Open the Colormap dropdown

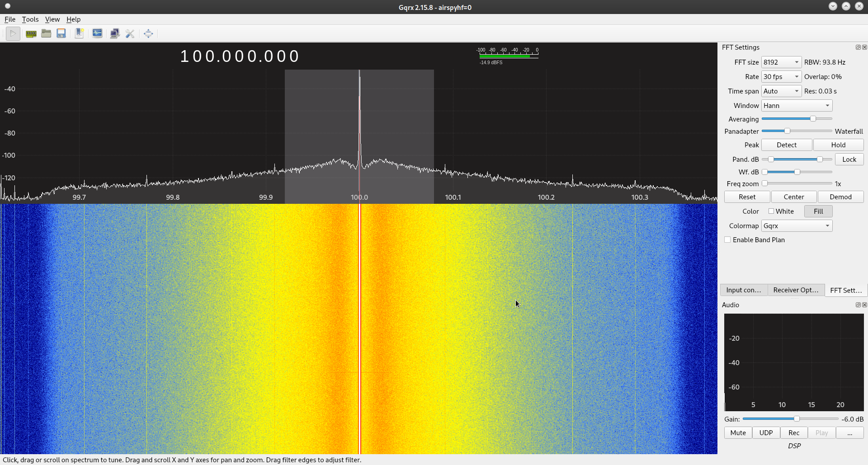click(x=797, y=226)
